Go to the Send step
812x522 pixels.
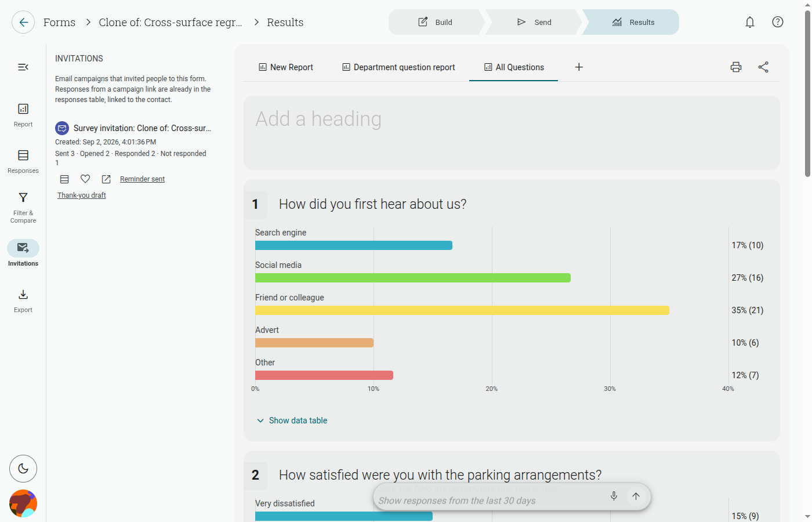pyautogui.click(x=534, y=22)
